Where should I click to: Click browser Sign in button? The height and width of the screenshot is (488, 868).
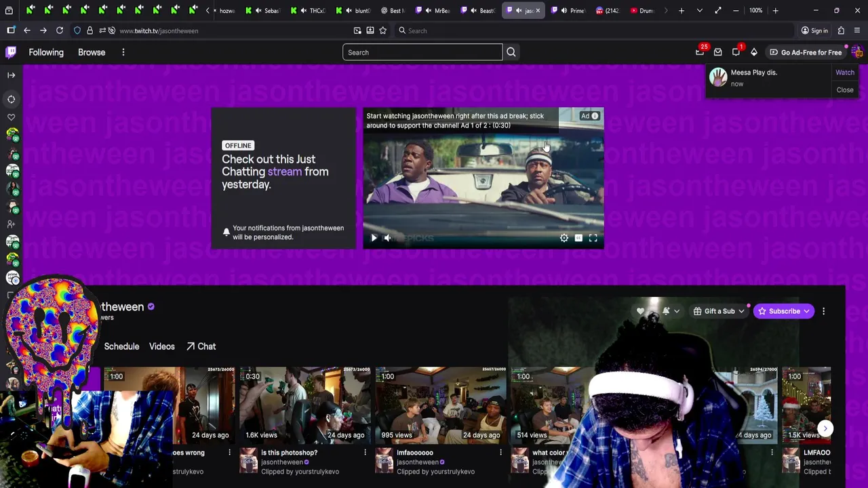point(814,30)
